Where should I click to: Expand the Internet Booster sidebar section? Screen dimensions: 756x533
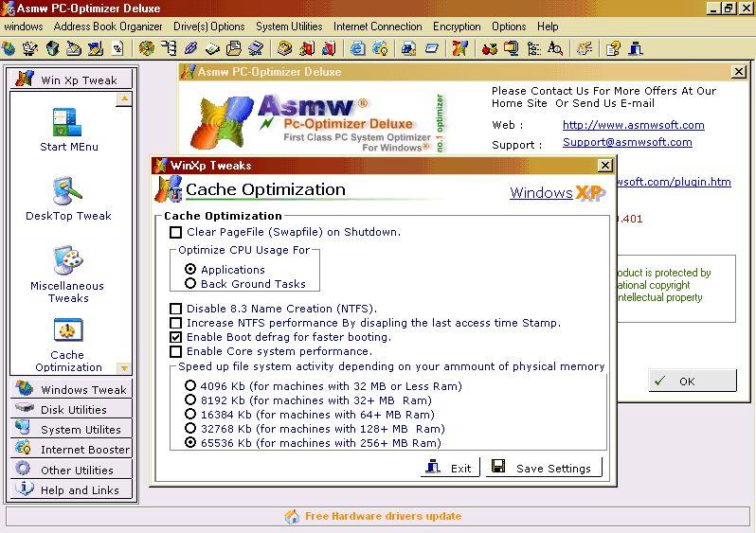(71, 449)
